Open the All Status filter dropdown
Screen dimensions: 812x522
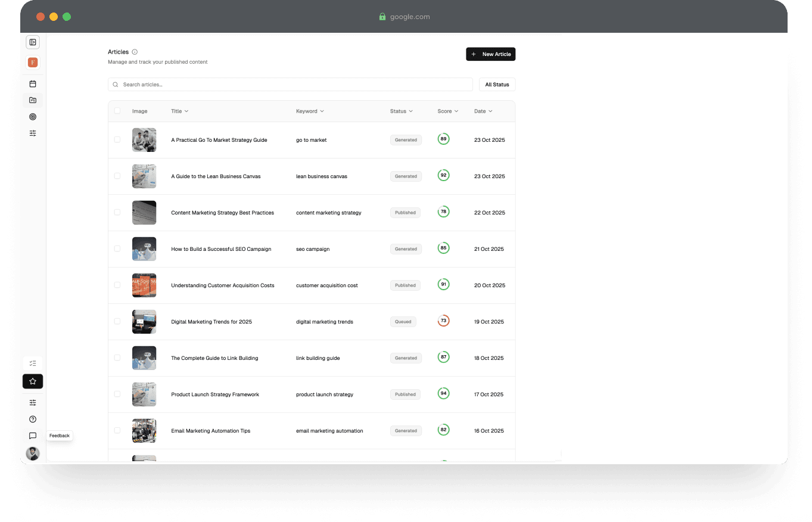(x=497, y=84)
